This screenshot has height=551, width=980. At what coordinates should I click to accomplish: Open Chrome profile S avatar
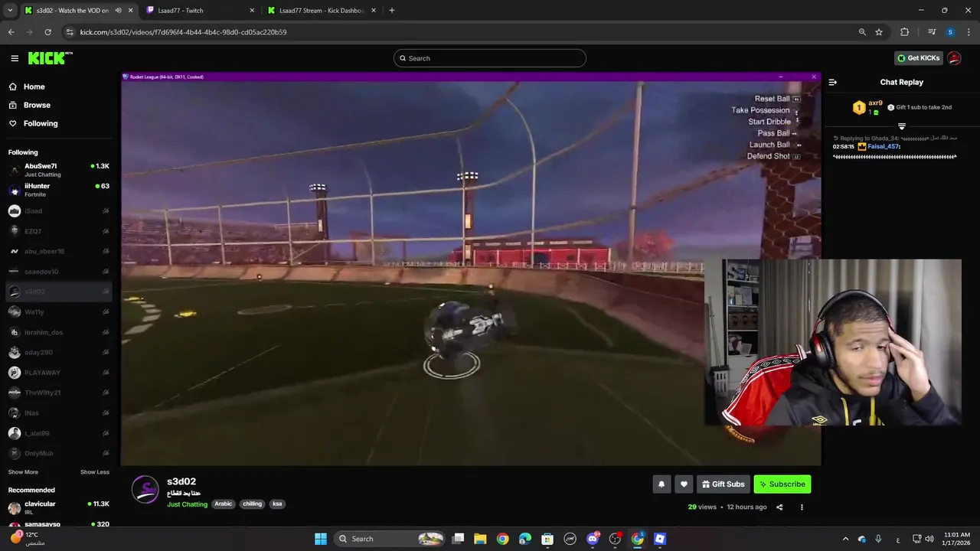950,32
